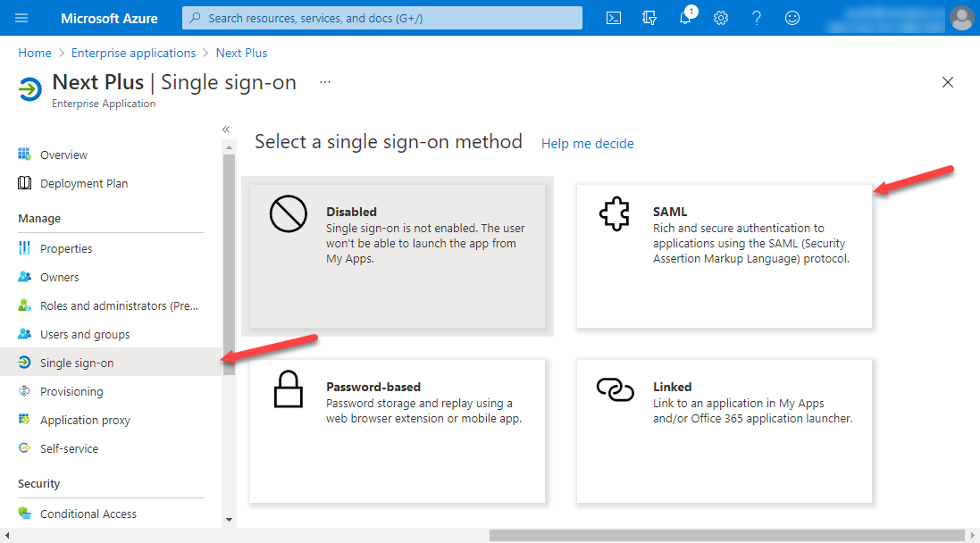Choose the Password-based method card
The width and height of the screenshot is (980, 543).
(398, 431)
